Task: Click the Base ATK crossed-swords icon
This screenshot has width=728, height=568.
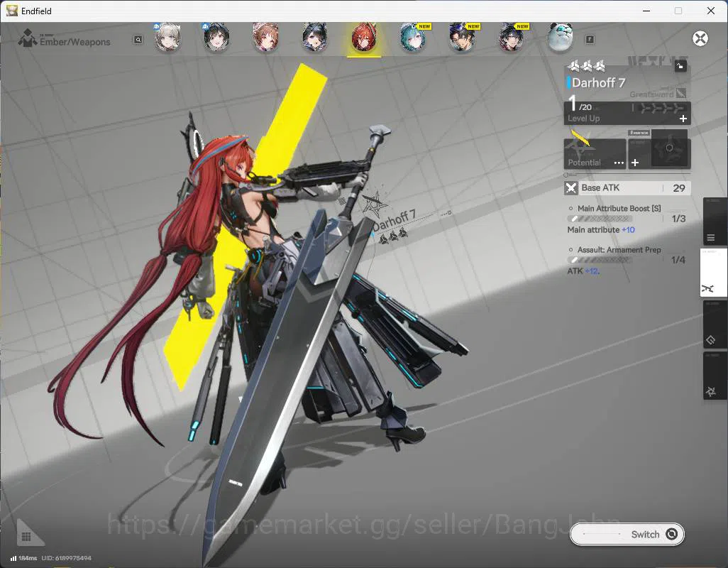Action: 571,188
